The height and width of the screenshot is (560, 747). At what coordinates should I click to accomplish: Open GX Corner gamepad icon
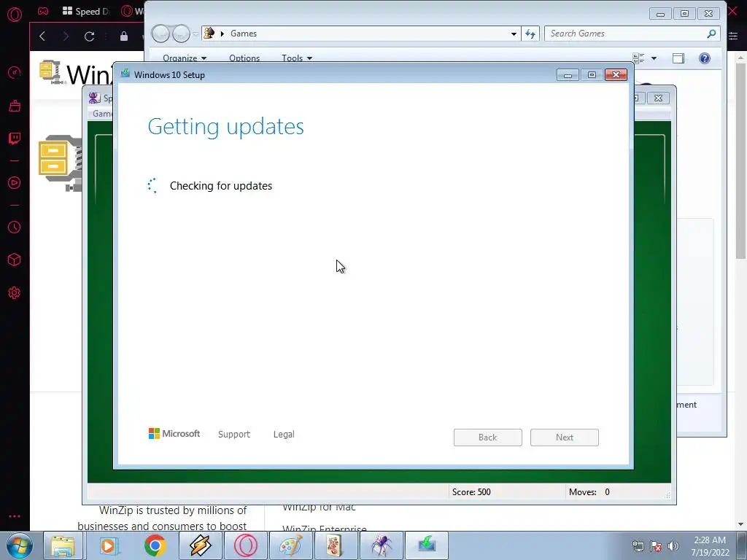coord(43,11)
